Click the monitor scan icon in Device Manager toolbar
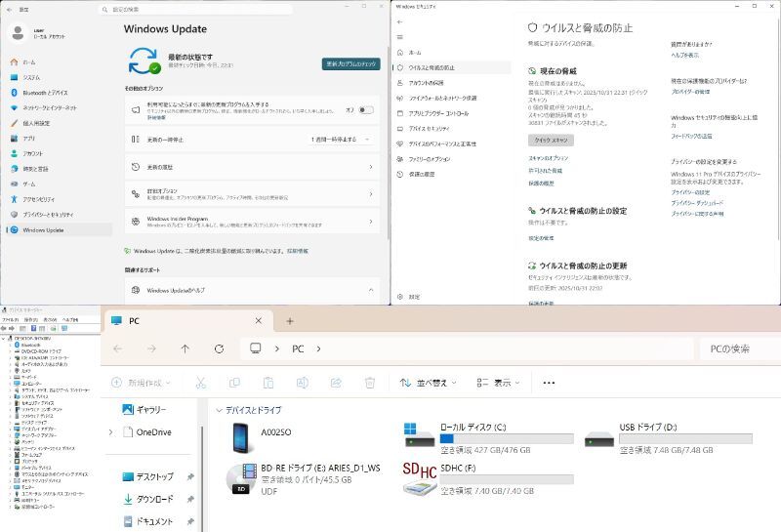 [64, 329]
